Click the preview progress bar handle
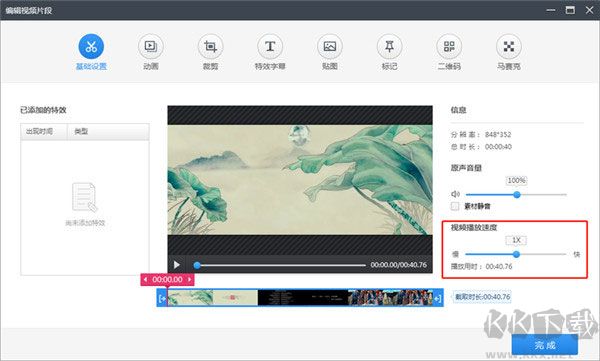Image resolution: width=600 pixels, height=361 pixels. pyautogui.click(x=197, y=265)
